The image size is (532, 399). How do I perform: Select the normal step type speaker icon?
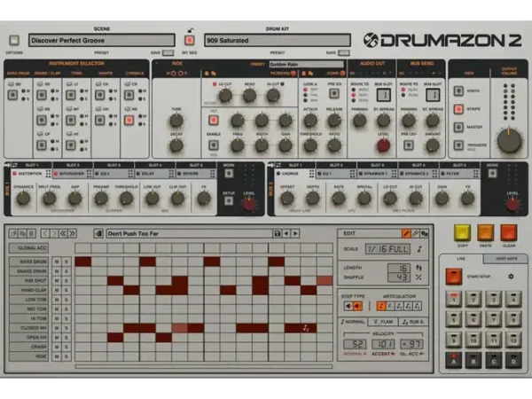(x=348, y=307)
